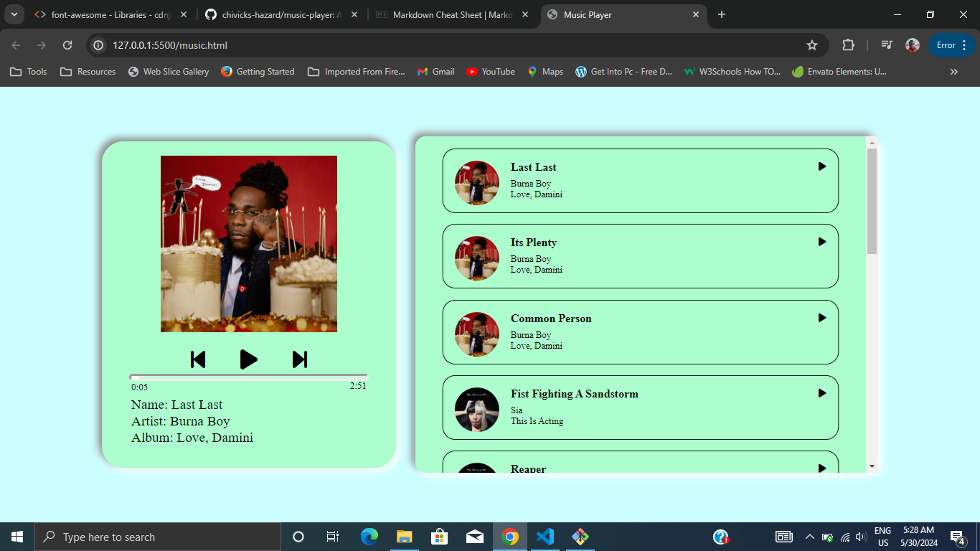Screen dimensions: 980x551
Task: Click 'Album: Love, Damini' in player
Action: point(192,438)
